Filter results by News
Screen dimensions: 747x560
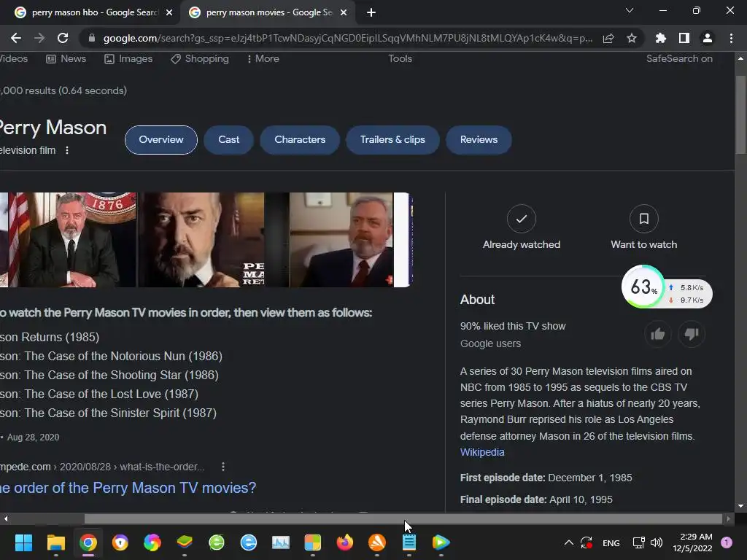tap(66, 58)
